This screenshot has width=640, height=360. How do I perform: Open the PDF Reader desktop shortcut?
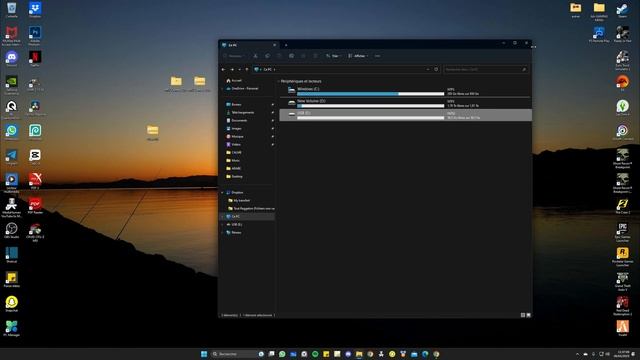(35, 206)
